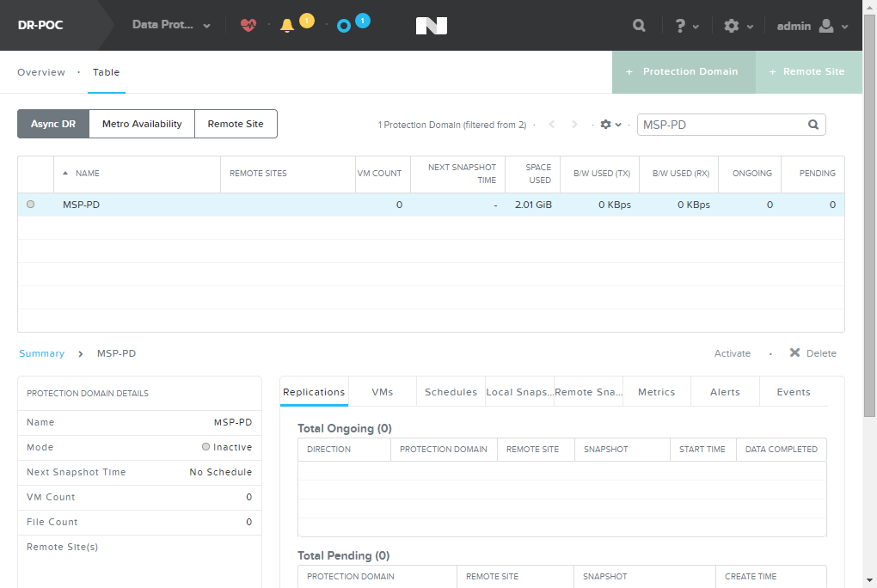Click the Inactive mode radio indicator
This screenshot has height=588, width=877.
tap(205, 447)
